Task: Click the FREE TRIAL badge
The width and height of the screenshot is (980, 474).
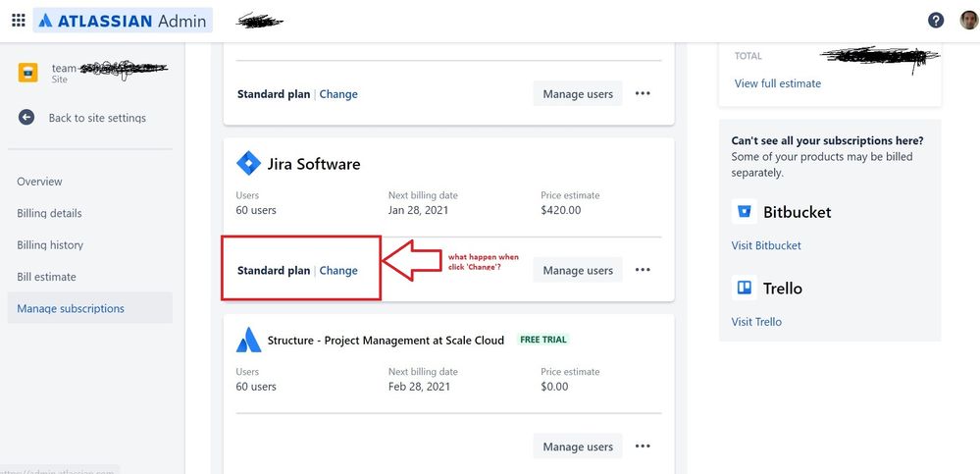Action: point(543,340)
